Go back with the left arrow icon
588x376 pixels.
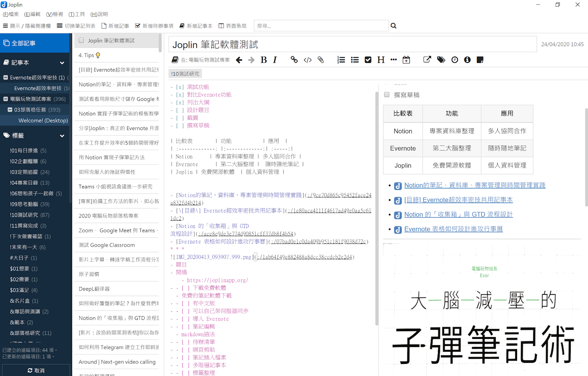coord(239,60)
